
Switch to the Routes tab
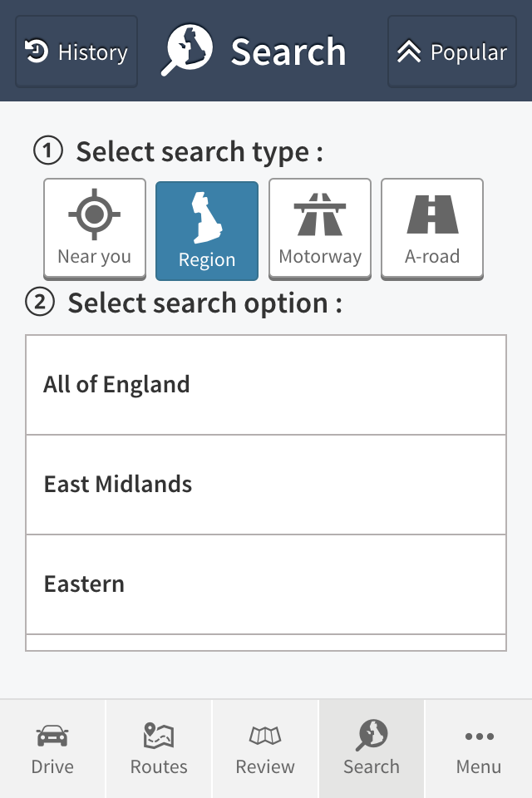tap(159, 749)
